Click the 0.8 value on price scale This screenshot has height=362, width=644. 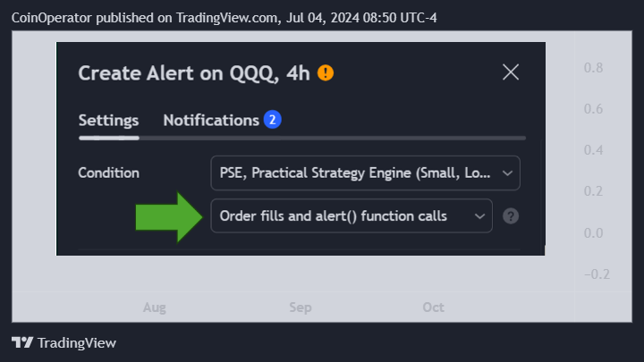[593, 68]
